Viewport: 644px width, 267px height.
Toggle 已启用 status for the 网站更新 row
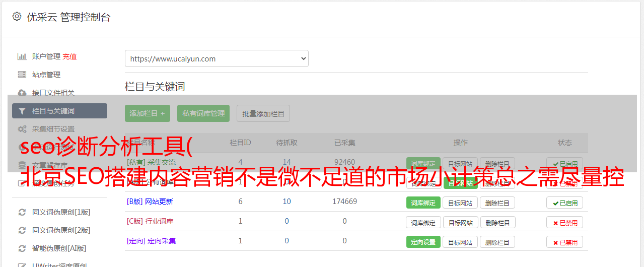(565, 203)
